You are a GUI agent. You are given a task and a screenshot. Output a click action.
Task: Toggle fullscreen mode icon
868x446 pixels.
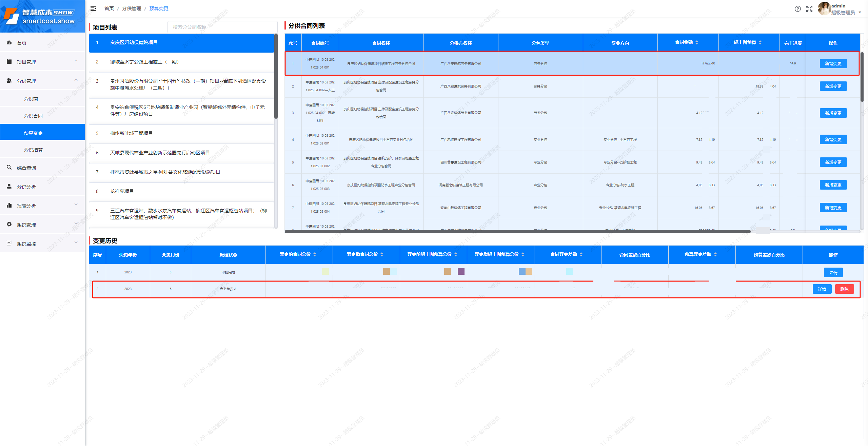[x=809, y=9]
